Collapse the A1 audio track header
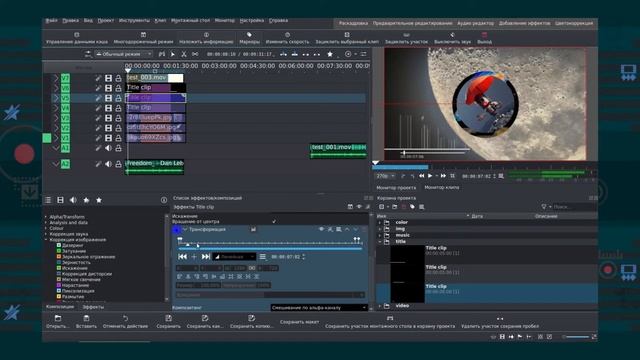The height and width of the screenshot is (360, 640). tap(56, 148)
